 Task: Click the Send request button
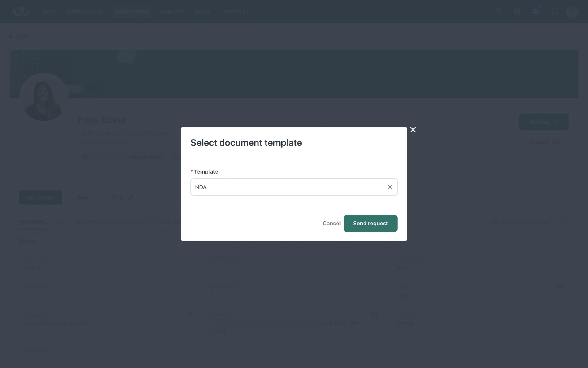click(370, 223)
